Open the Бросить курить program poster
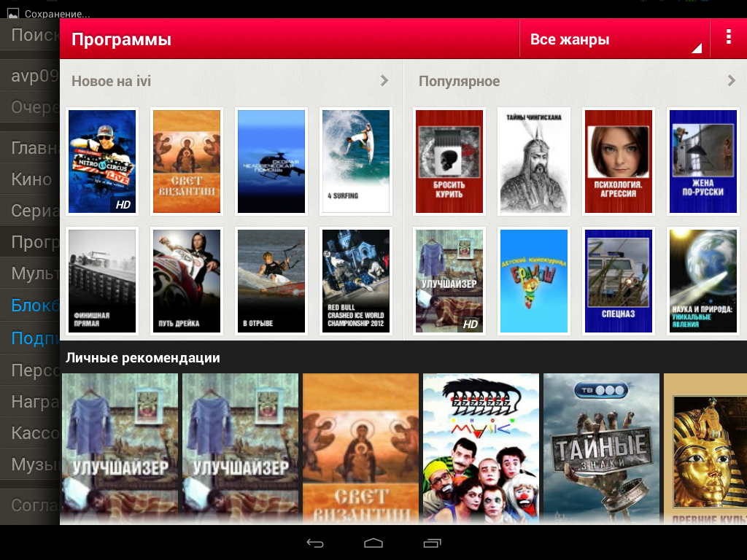Viewport: 747px width, 560px height. click(x=449, y=161)
